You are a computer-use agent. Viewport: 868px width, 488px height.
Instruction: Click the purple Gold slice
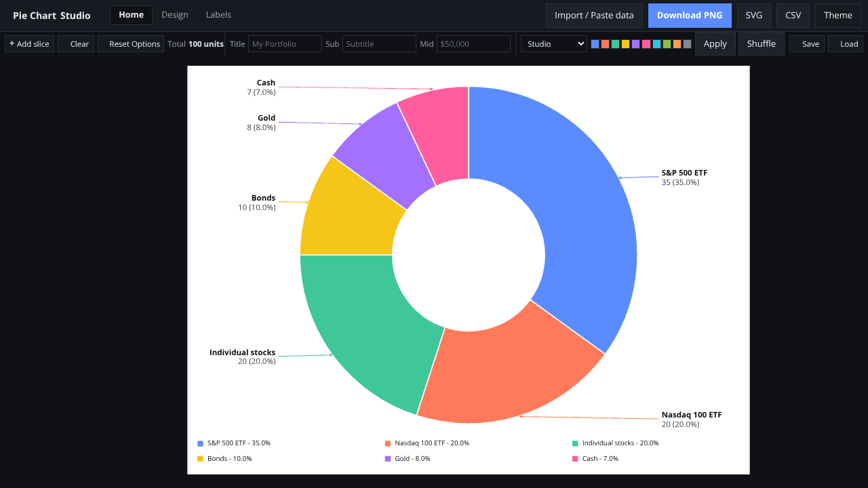[387, 152]
